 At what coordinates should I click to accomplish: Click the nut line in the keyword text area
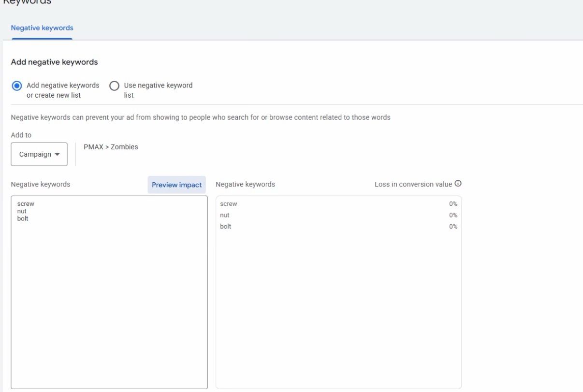pos(22,211)
